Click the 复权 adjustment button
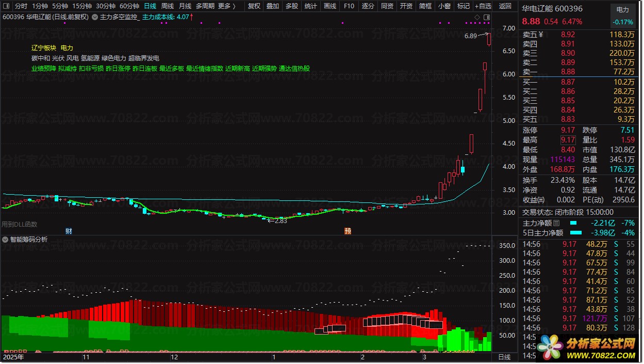The image size is (644, 364). pyautogui.click(x=254, y=6)
